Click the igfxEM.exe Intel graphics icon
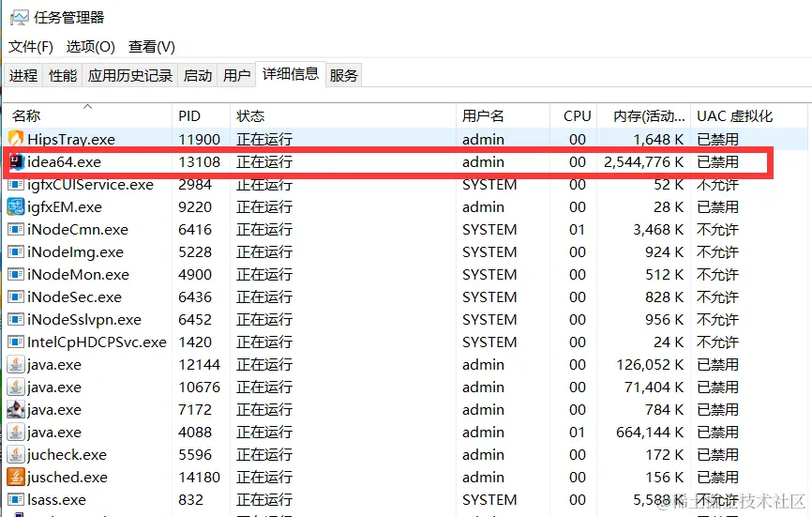 pyautogui.click(x=16, y=206)
